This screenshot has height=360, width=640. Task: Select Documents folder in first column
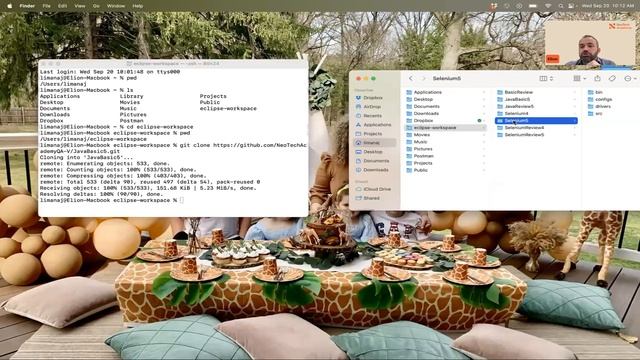[x=446, y=107]
